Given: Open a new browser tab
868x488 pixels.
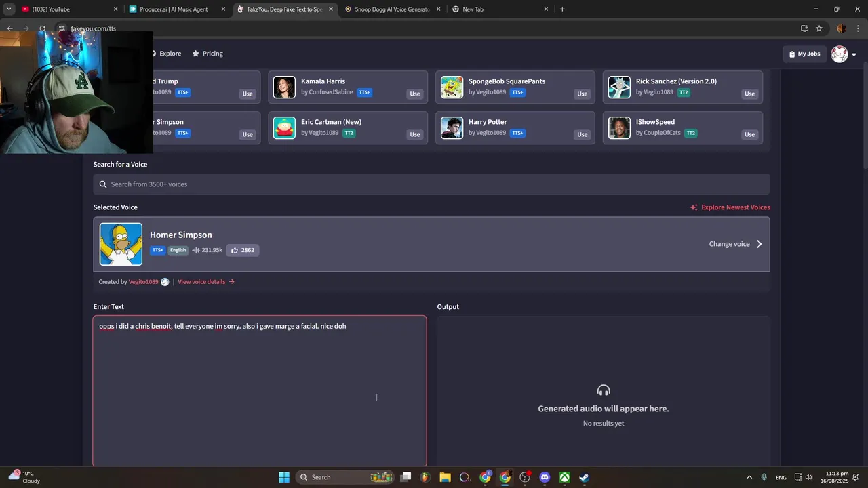Looking at the screenshot, I should point(562,9).
